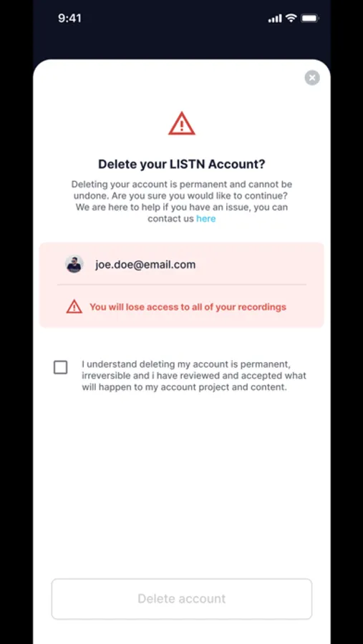Tap the 'You will lose access' warning text
The height and width of the screenshot is (644, 363).
coord(188,307)
